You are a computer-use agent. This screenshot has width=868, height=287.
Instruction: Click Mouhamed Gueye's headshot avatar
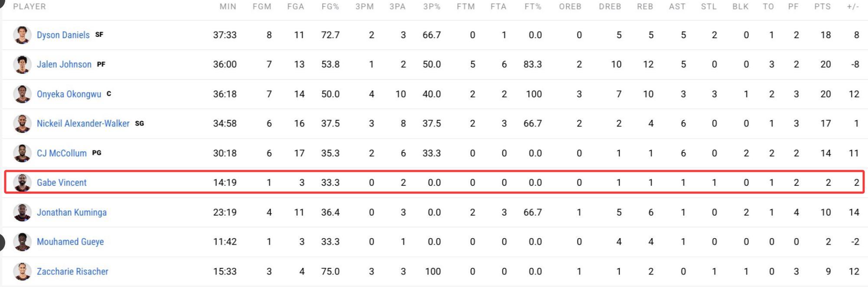coord(22,242)
